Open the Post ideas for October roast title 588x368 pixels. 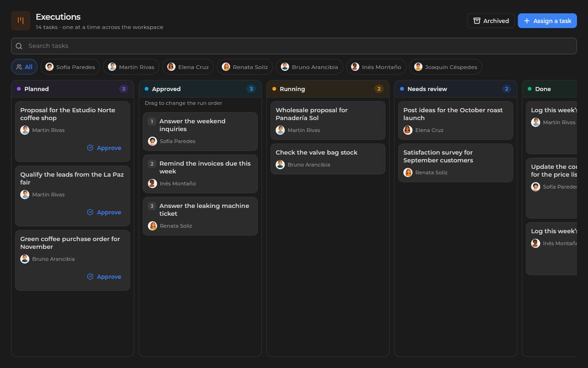tap(453, 114)
